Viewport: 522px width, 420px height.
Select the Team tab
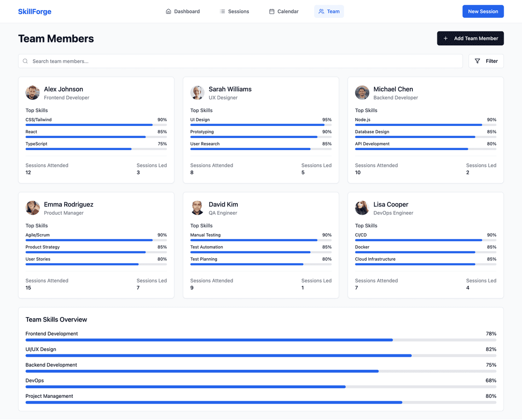point(329,12)
